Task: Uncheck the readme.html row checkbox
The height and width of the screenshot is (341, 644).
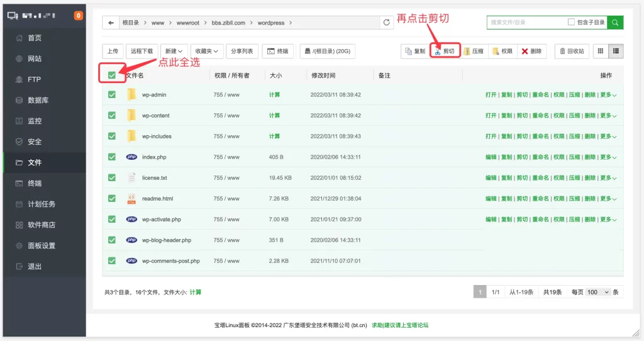Action: click(112, 198)
